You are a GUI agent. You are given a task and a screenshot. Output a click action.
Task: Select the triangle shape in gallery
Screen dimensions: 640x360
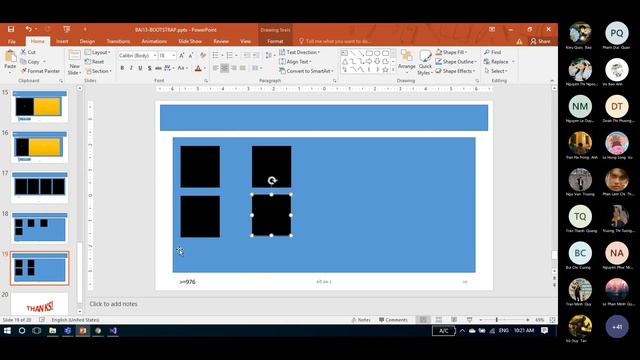click(x=345, y=62)
